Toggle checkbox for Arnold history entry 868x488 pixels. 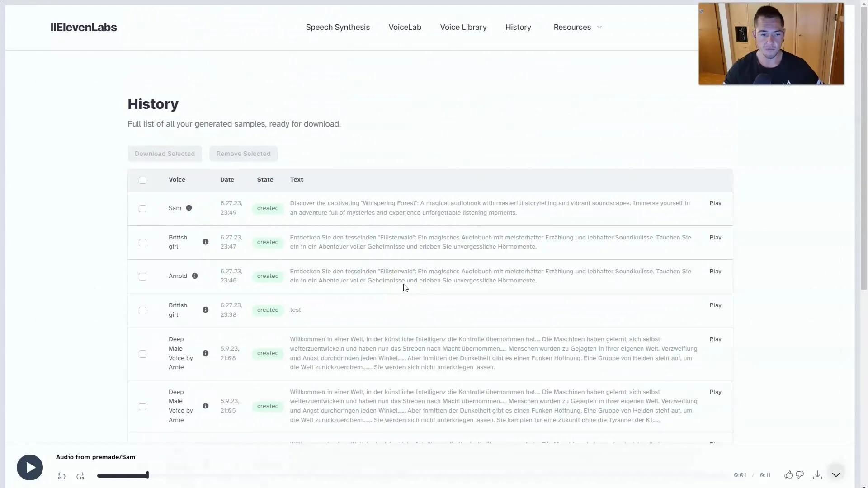tap(142, 276)
